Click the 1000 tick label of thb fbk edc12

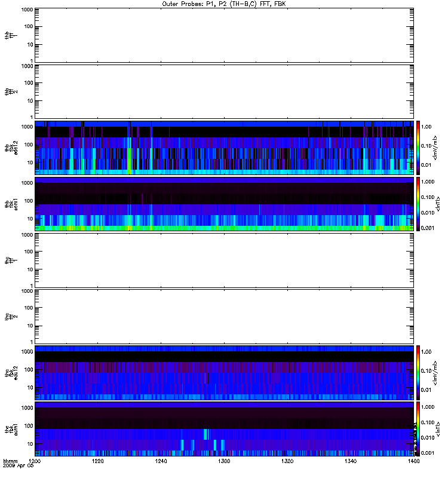point(27,127)
